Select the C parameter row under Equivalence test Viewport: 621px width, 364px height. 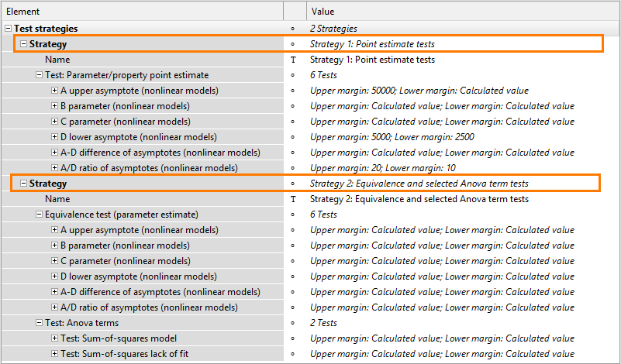pyautogui.click(x=143, y=261)
